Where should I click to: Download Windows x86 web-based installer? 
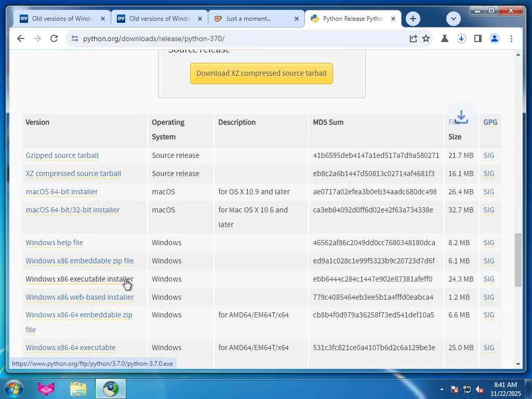pyautogui.click(x=79, y=297)
